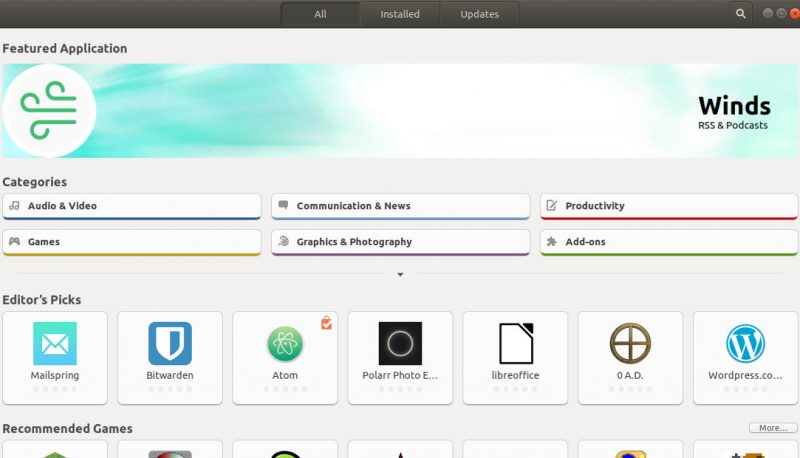Open the Bitwarden shield icon

(x=170, y=343)
